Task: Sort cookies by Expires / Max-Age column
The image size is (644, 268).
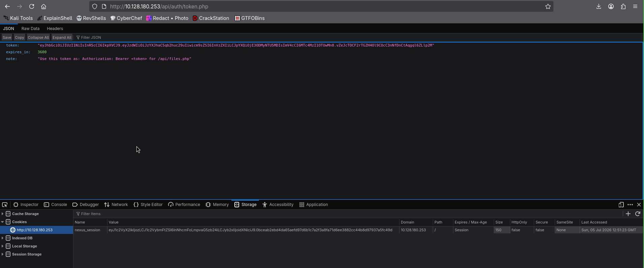Action: [x=473, y=222]
